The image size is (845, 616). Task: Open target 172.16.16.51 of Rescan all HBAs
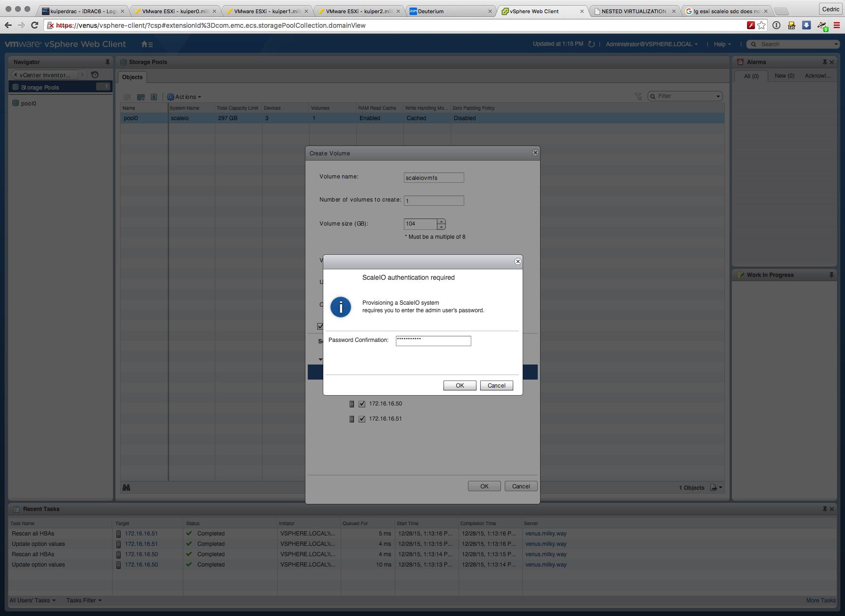[x=141, y=534]
